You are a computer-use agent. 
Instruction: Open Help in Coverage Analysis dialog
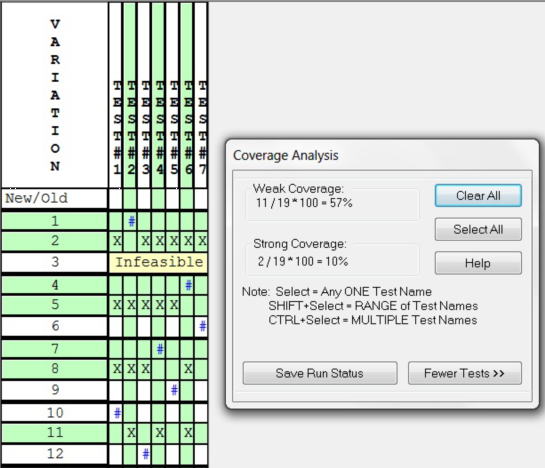click(478, 263)
